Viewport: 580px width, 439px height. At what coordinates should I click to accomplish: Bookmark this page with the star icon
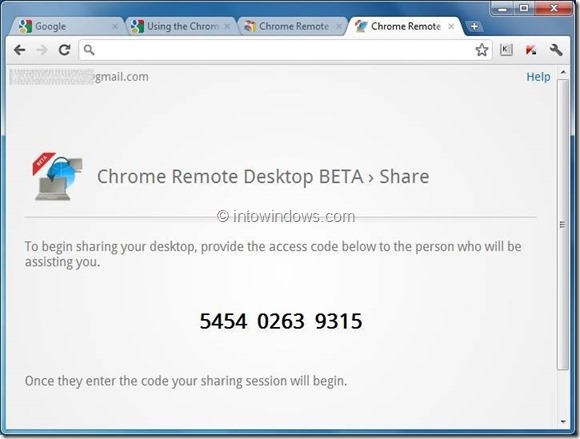(x=482, y=50)
